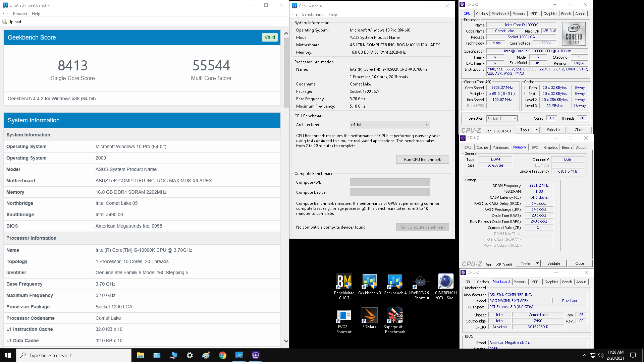644x362 pixels.
Task: Open network icon in system tray
Action: point(593,355)
